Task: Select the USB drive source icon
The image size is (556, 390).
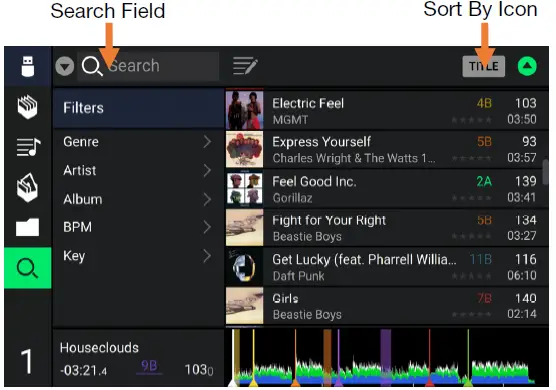Action: (x=28, y=66)
